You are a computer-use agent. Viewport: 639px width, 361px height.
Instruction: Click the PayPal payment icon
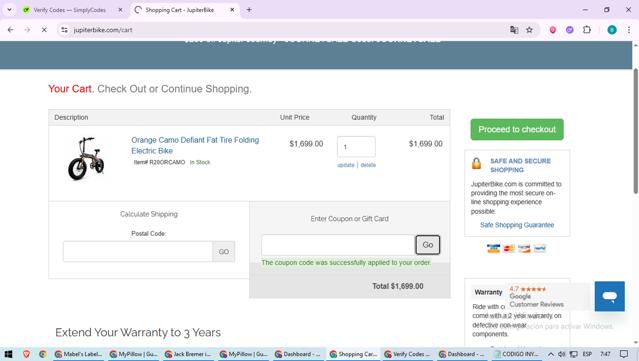(540, 248)
